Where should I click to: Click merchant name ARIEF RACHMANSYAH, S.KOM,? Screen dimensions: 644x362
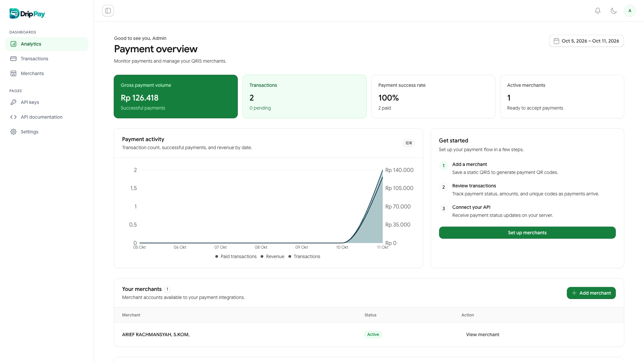[x=156, y=335]
